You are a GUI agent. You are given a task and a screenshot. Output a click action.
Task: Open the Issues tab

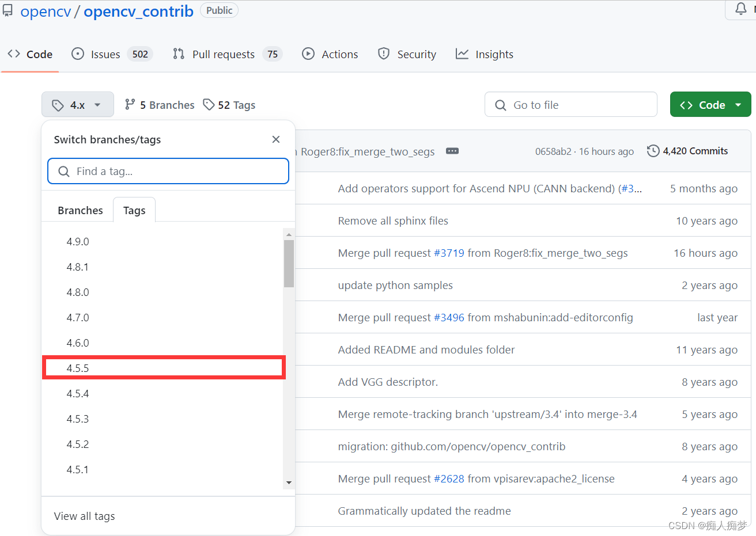tap(112, 54)
